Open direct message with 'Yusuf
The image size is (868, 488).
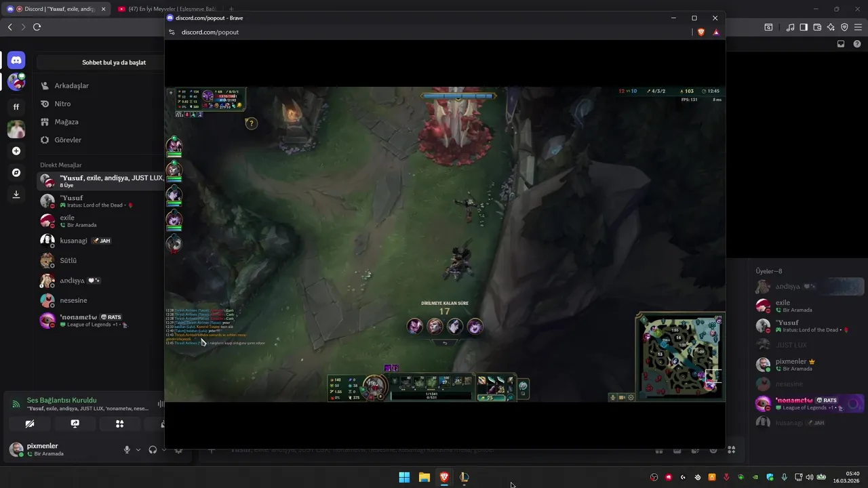pos(100,201)
